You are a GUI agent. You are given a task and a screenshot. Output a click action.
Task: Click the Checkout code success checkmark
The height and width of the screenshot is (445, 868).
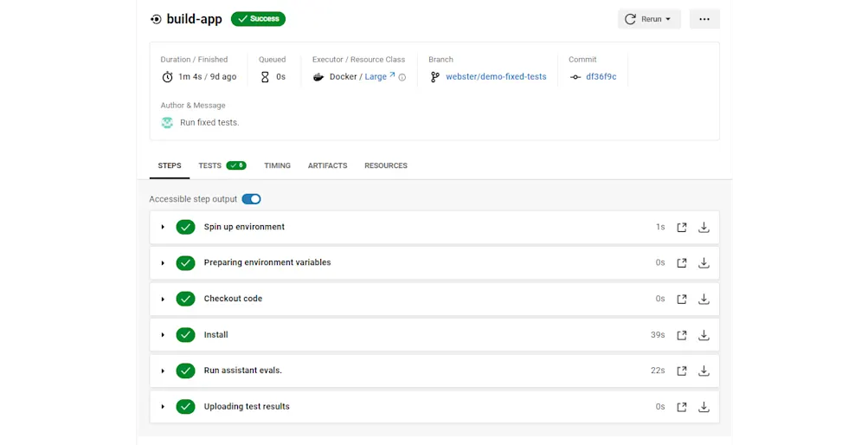tap(185, 299)
